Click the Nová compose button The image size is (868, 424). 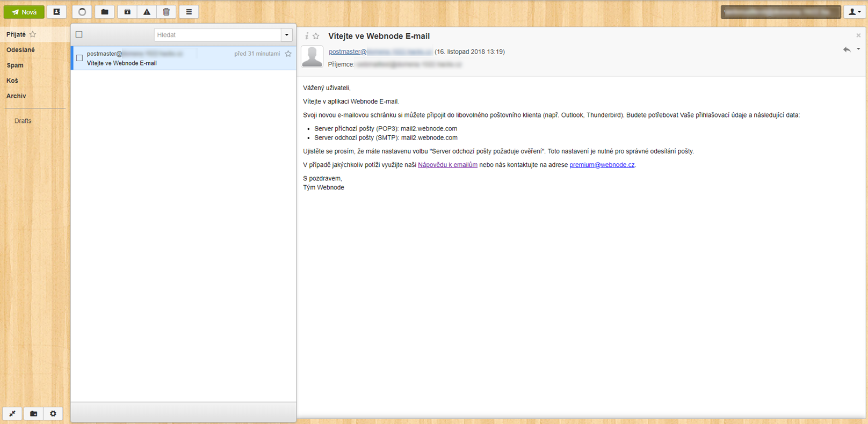pos(24,12)
